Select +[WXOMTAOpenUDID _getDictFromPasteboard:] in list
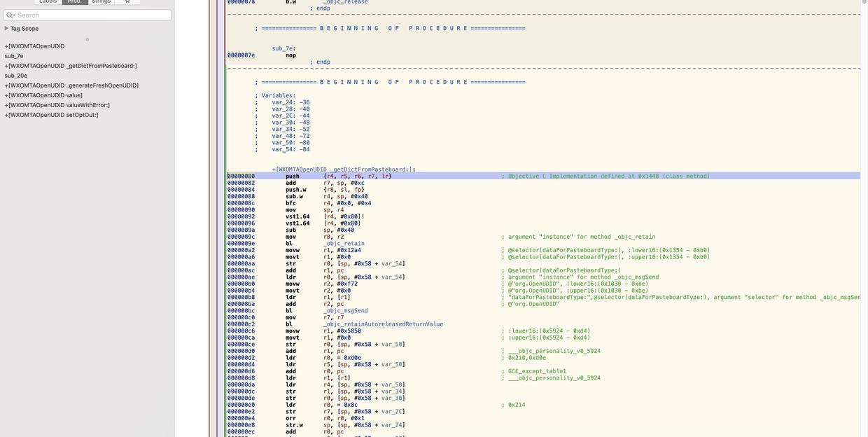The image size is (868, 437). click(71, 66)
